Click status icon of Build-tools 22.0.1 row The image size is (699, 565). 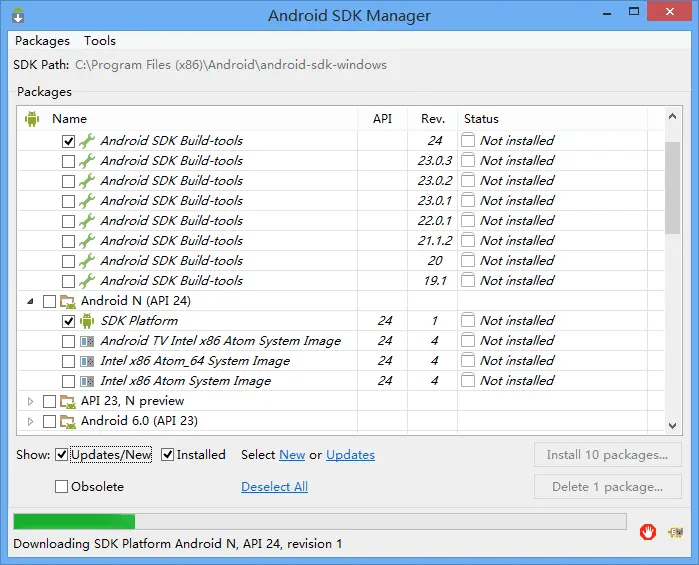click(x=468, y=220)
